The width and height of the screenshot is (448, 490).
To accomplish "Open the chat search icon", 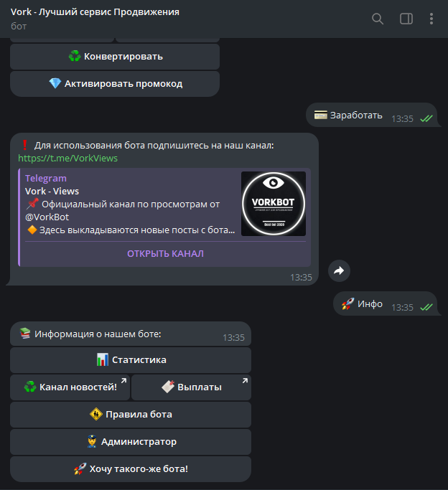I will (x=378, y=19).
